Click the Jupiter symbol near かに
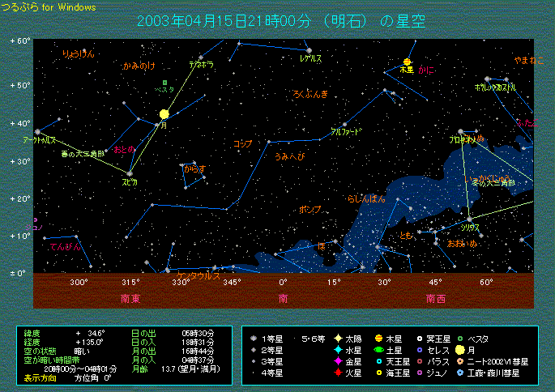This screenshot has width=555, height=392. 407,62
